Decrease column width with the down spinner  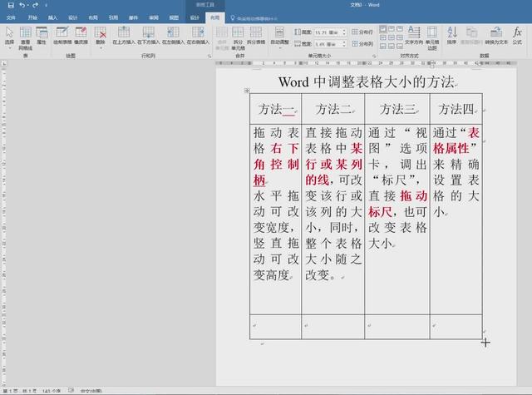click(x=344, y=46)
